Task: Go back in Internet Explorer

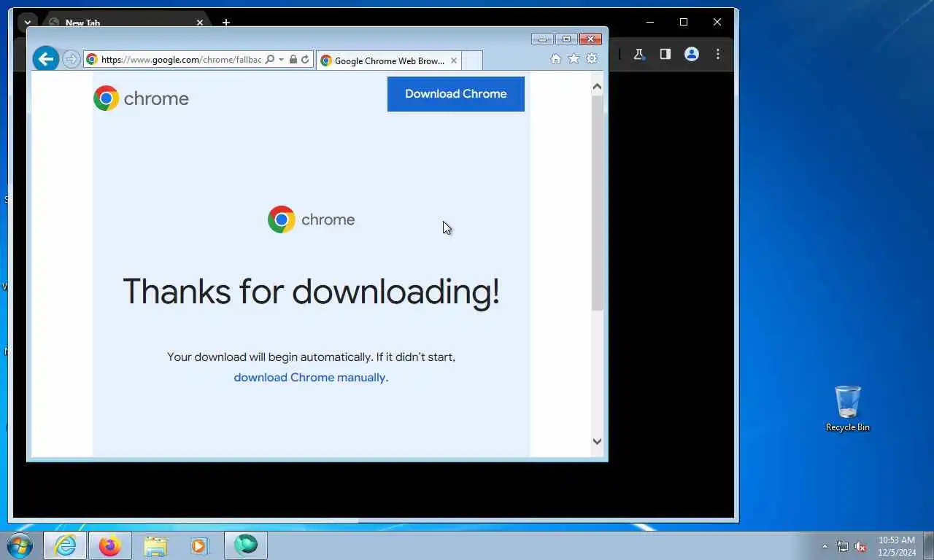Action: pos(46,59)
